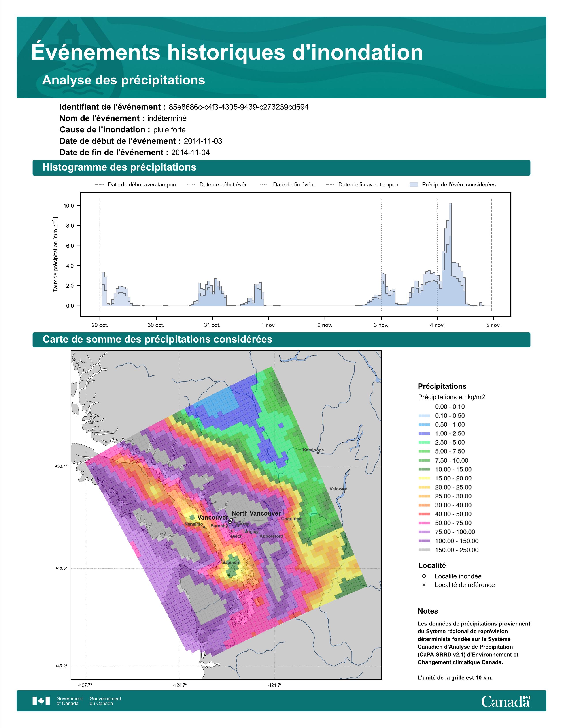Click the Localité de référence dot icon
This screenshot has height=728, width=563.
click(424, 585)
